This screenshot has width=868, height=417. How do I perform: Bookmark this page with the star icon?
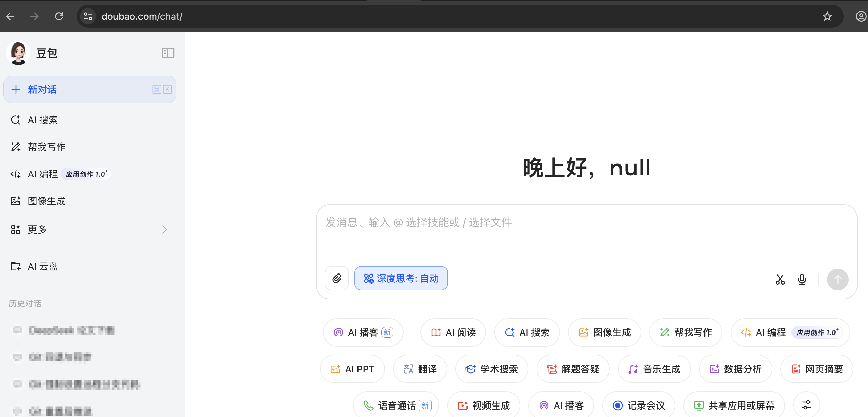(827, 16)
